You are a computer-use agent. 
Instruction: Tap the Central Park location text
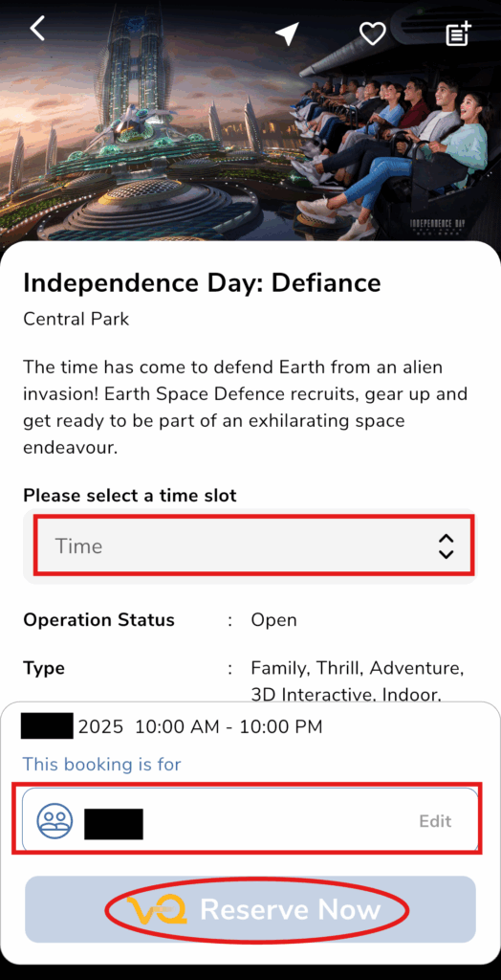76,319
